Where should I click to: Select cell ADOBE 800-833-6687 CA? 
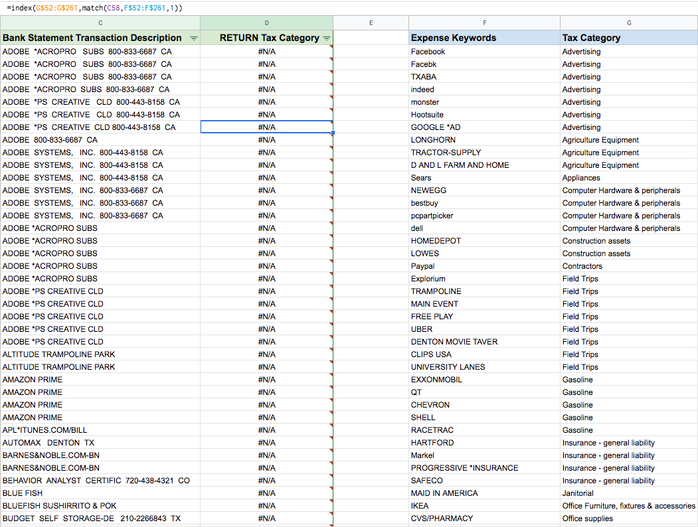click(x=100, y=140)
